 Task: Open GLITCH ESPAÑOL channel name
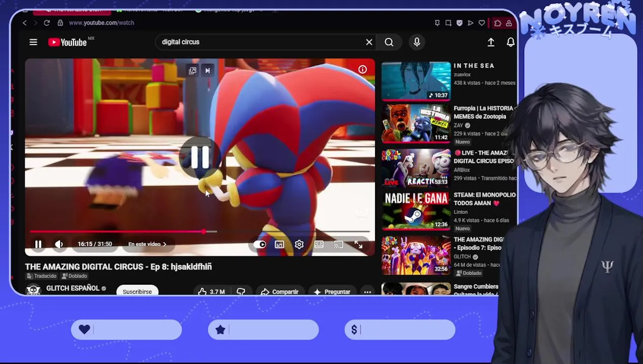[73, 288]
